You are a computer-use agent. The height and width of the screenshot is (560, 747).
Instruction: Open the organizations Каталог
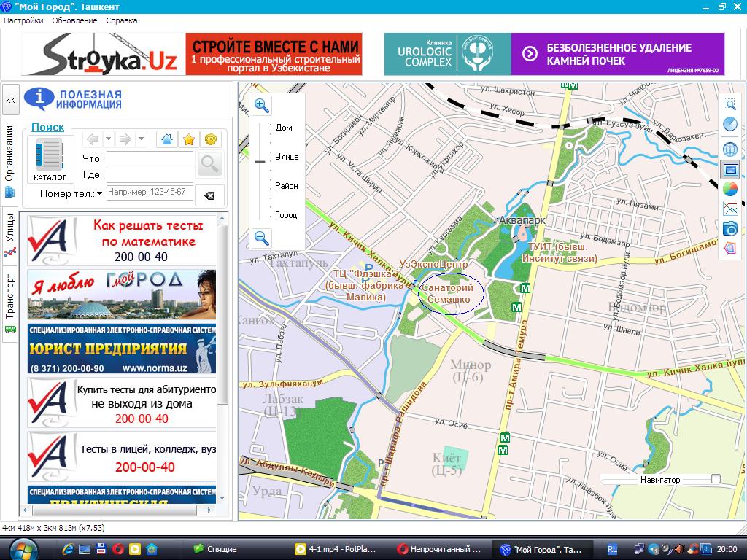[50, 159]
